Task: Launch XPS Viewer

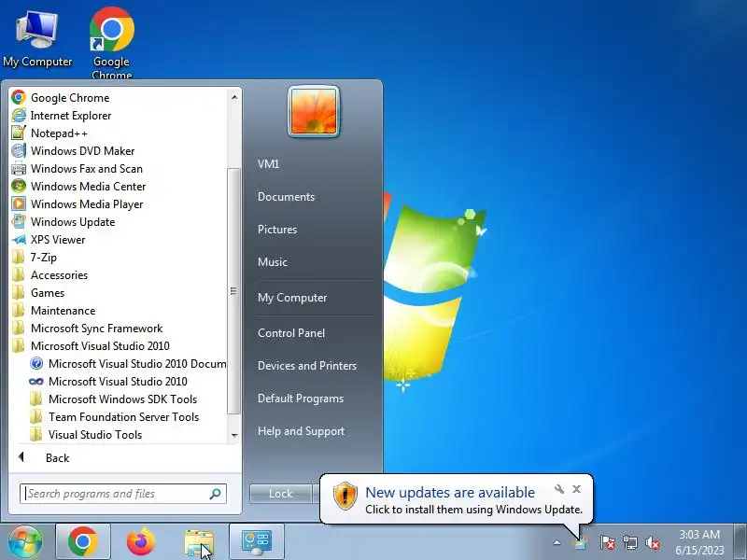Action: 49,240
